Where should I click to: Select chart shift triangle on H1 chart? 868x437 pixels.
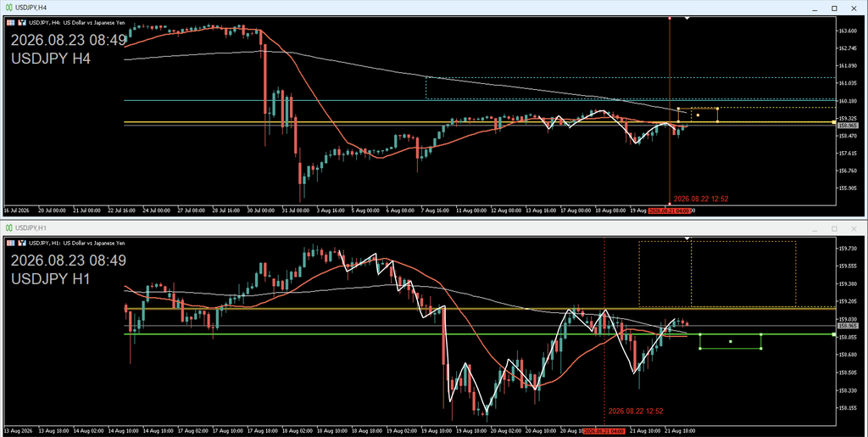point(687,238)
